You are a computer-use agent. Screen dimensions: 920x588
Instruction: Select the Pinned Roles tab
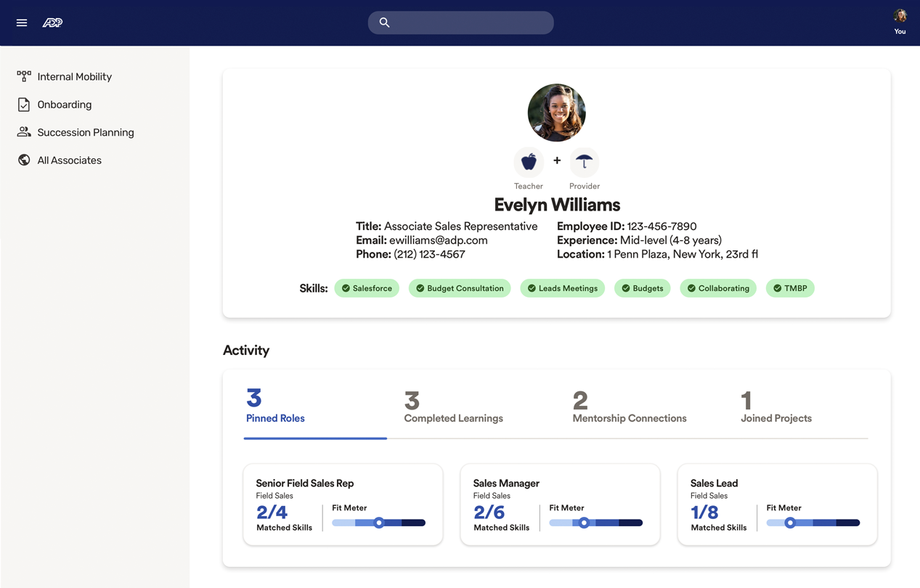tap(275, 408)
